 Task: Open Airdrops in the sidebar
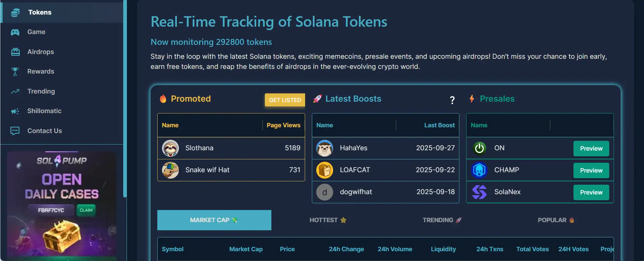(x=41, y=52)
